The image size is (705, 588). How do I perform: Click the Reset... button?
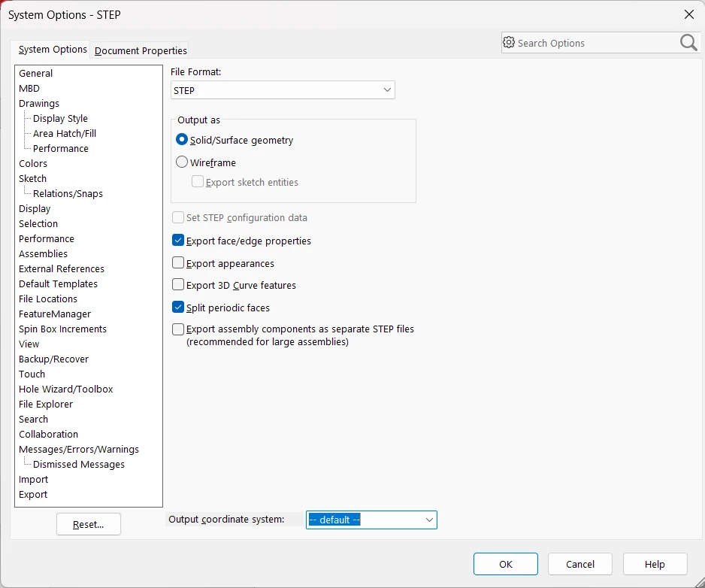click(88, 525)
